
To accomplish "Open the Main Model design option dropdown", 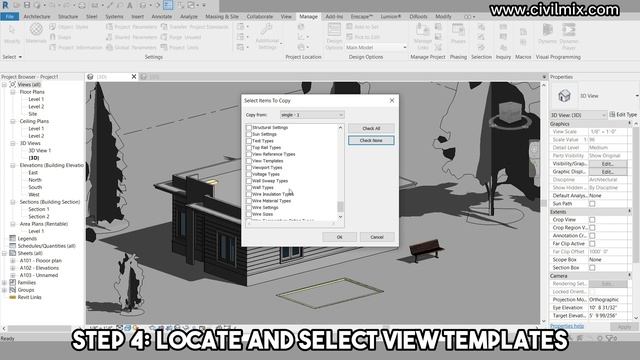I will pos(376,47).
